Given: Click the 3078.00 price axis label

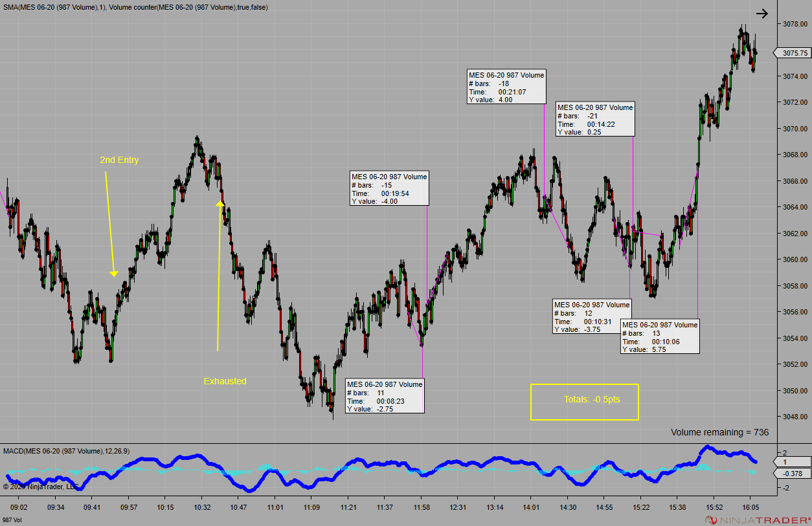Looking at the screenshot, I should click(x=796, y=25).
